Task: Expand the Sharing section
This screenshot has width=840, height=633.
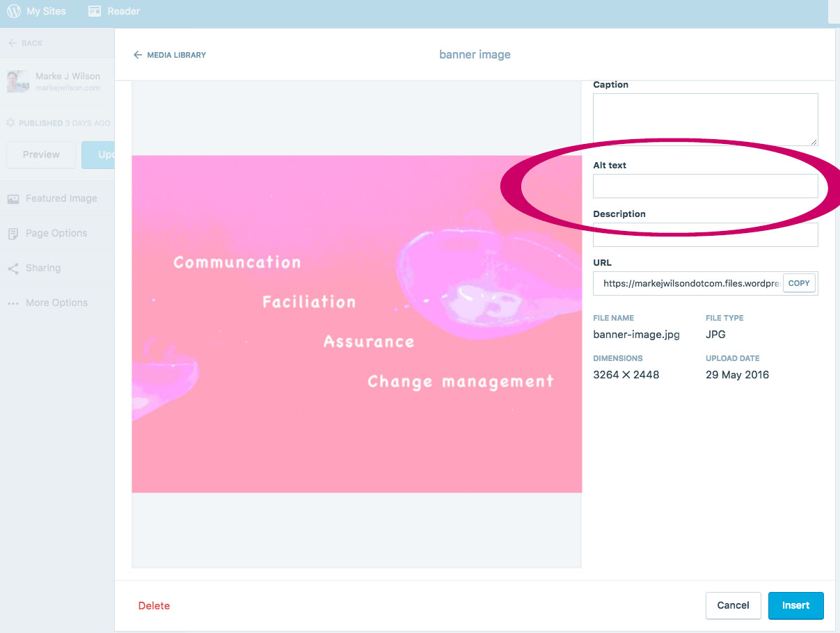Action: point(43,269)
